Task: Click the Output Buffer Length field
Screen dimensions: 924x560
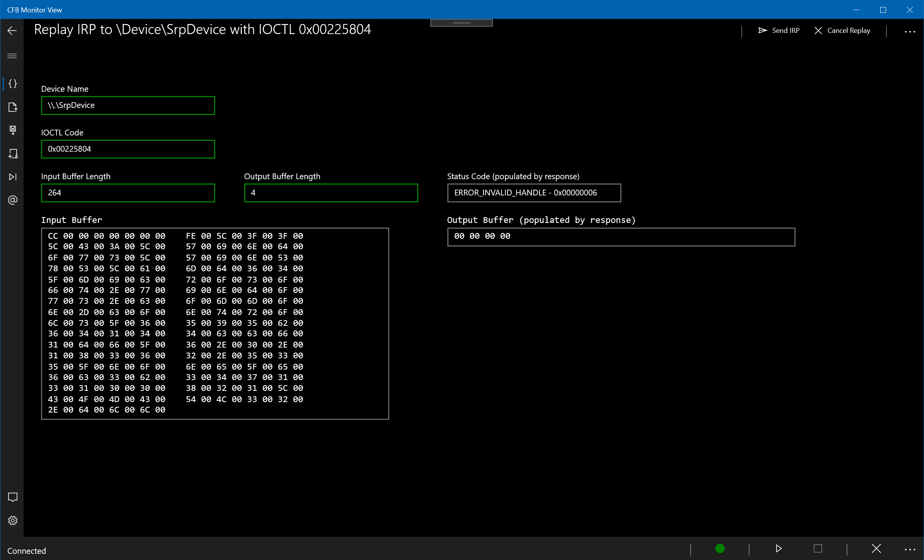Action: [x=331, y=193]
